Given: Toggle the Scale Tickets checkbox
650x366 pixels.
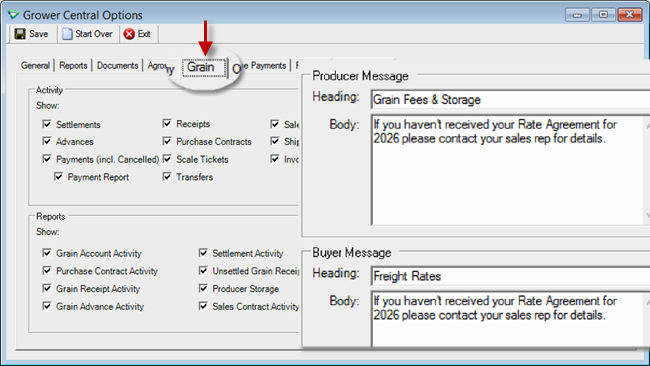Looking at the screenshot, I should coord(167,159).
